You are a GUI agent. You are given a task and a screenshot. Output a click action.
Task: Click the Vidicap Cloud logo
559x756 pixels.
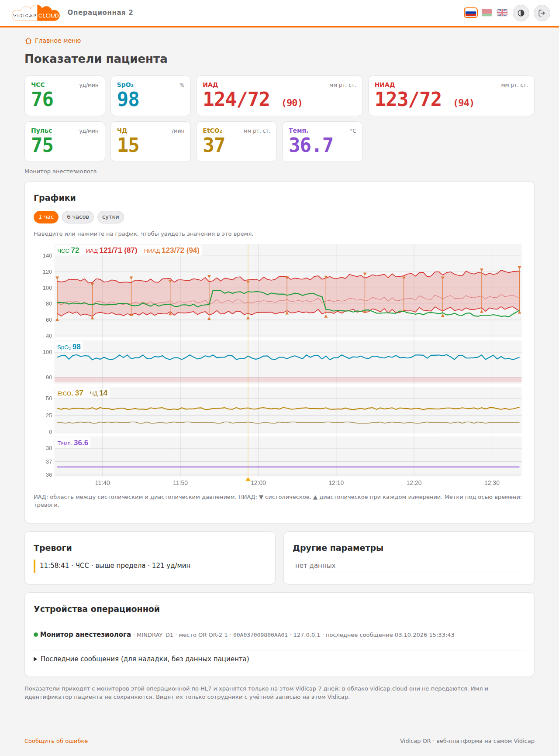(x=36, y=13)
